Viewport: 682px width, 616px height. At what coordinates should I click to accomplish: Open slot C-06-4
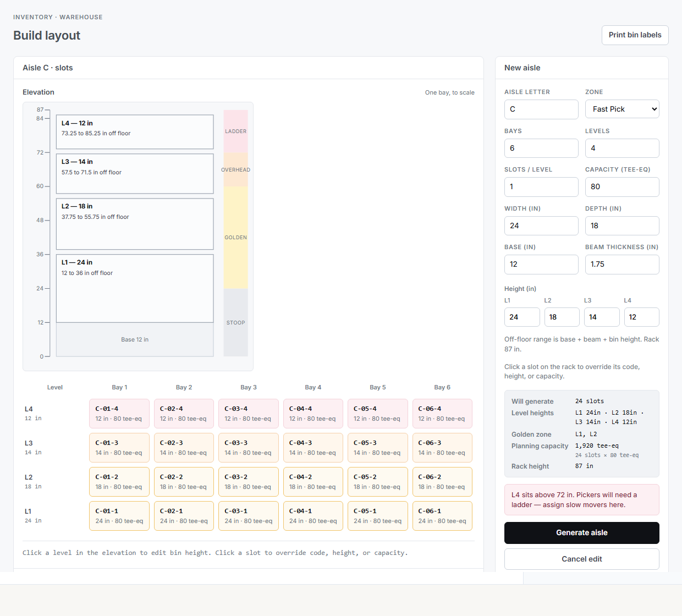442,414
